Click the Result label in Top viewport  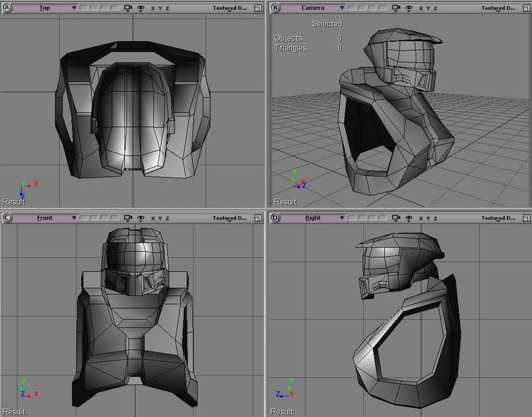[x=14, y=202]
